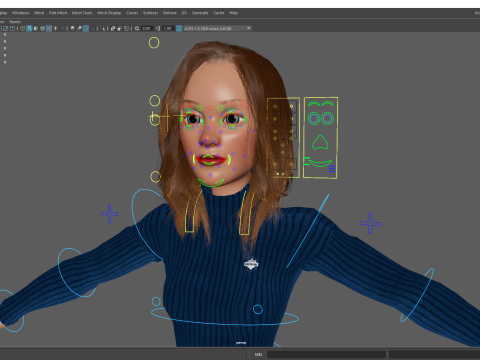The height and width of the screenshot is (360, 480).
Task: Open the Surfaces menu
Action: click(x=151, y=13)
